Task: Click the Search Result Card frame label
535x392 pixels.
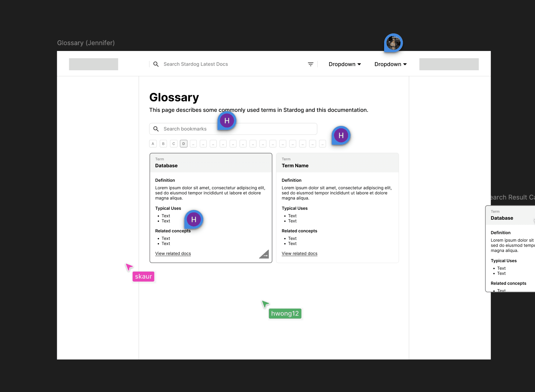Action: tap(512, 197)
